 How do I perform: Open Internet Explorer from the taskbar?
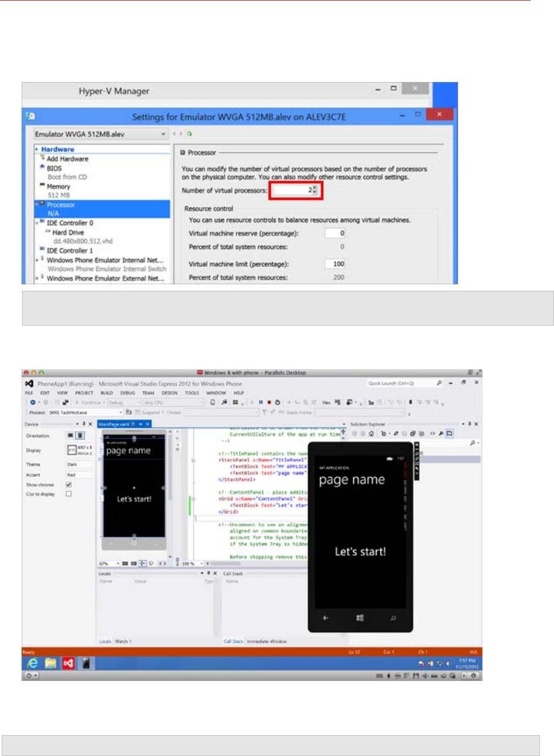pos(33,663)
